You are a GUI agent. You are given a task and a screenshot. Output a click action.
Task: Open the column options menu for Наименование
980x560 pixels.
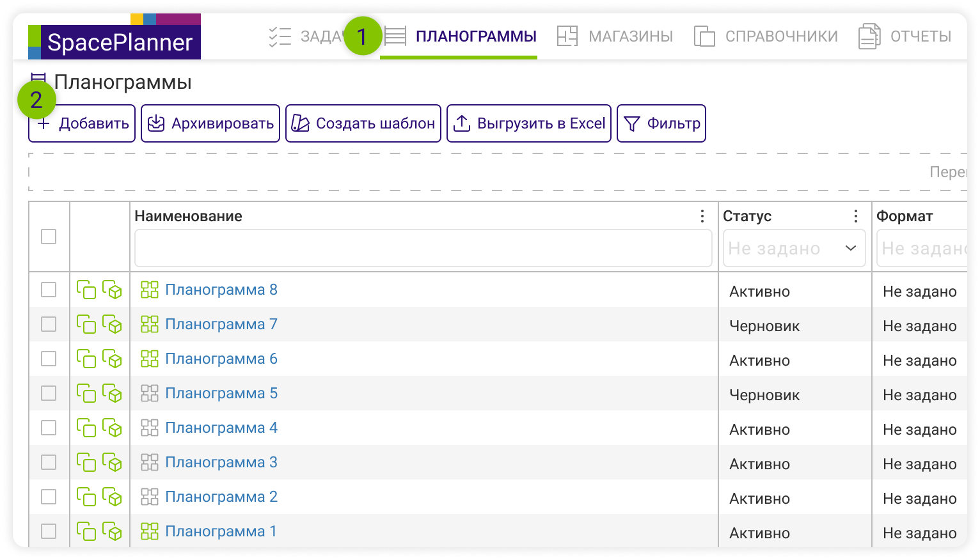(x=702, y=216)
